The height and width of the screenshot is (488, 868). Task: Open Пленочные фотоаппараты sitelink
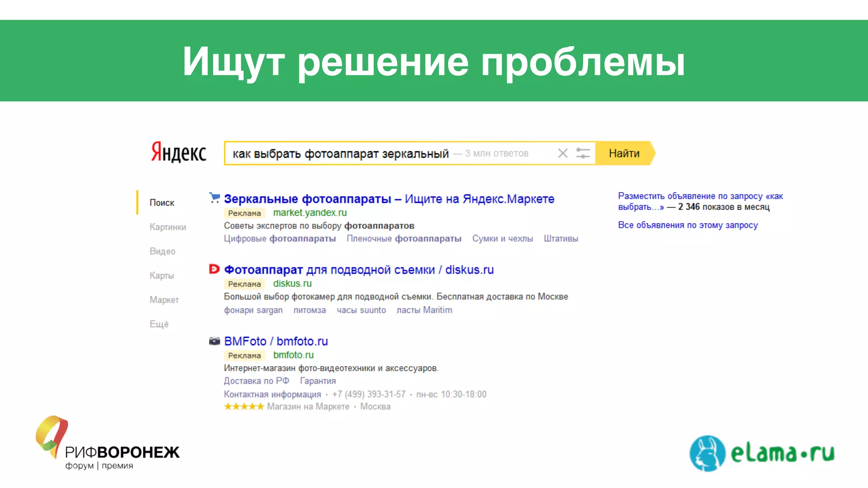(x=404, y=238)
